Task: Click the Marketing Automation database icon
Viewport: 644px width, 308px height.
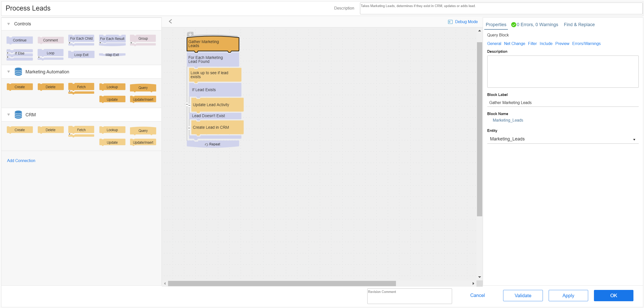Action: tap(18, 72)
